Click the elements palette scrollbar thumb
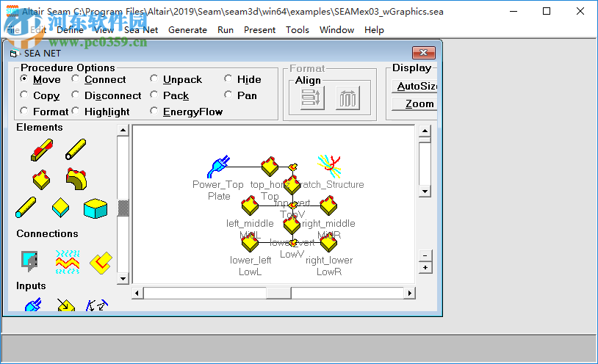Image resolution: width=598 pixels, height=364 pixels. tap(123, 208)
